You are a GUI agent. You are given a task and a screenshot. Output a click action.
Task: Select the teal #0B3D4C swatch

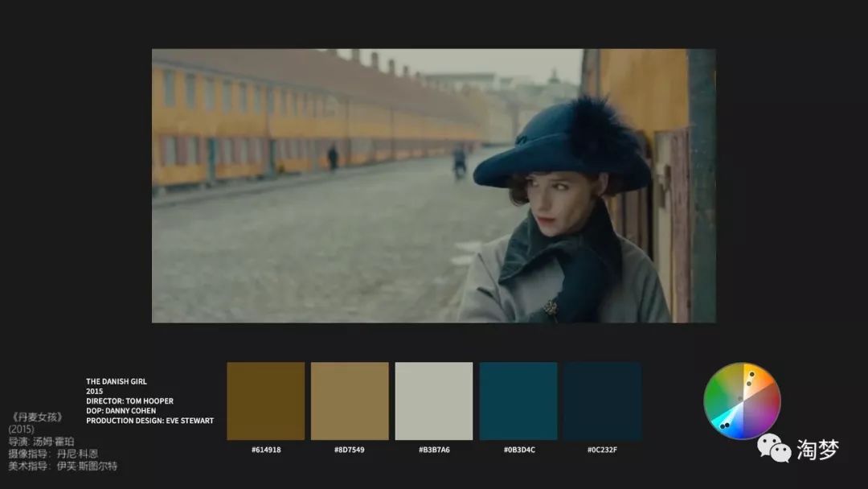click(518, 401)
